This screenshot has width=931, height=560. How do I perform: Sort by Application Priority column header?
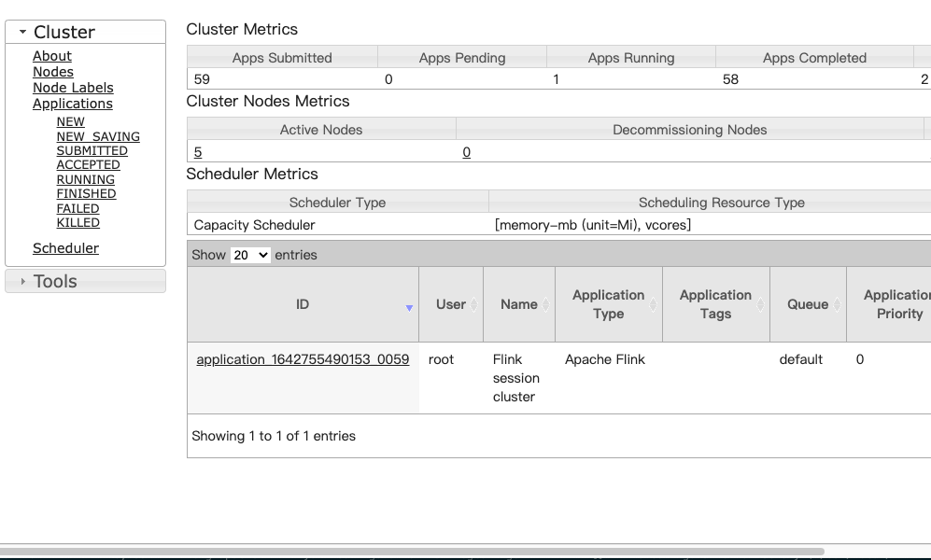(x=889, y=304)
